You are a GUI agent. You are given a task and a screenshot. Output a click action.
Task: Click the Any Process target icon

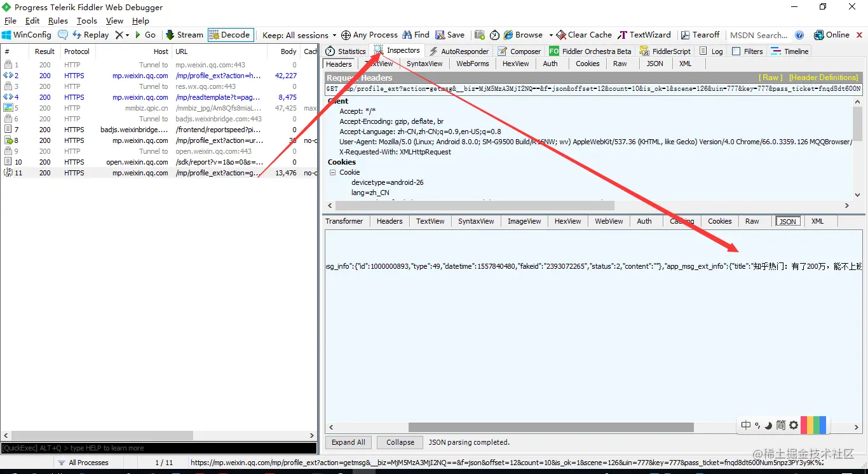click(346, 35)
